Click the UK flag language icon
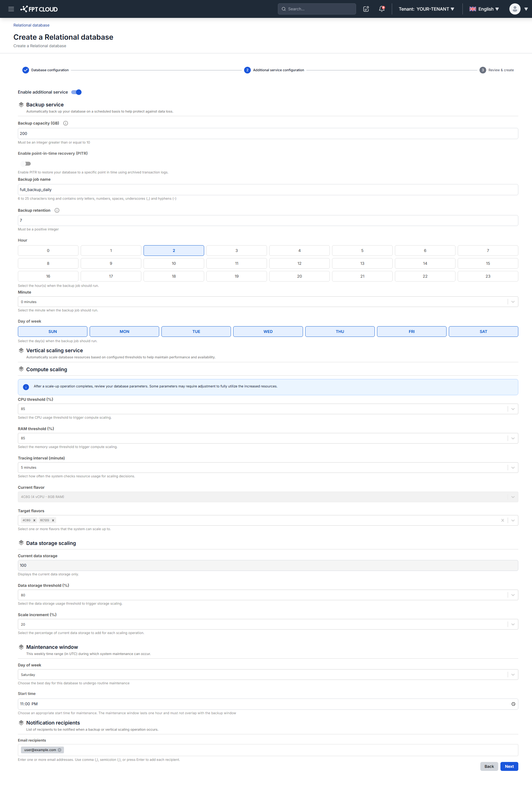 point(473,9)
